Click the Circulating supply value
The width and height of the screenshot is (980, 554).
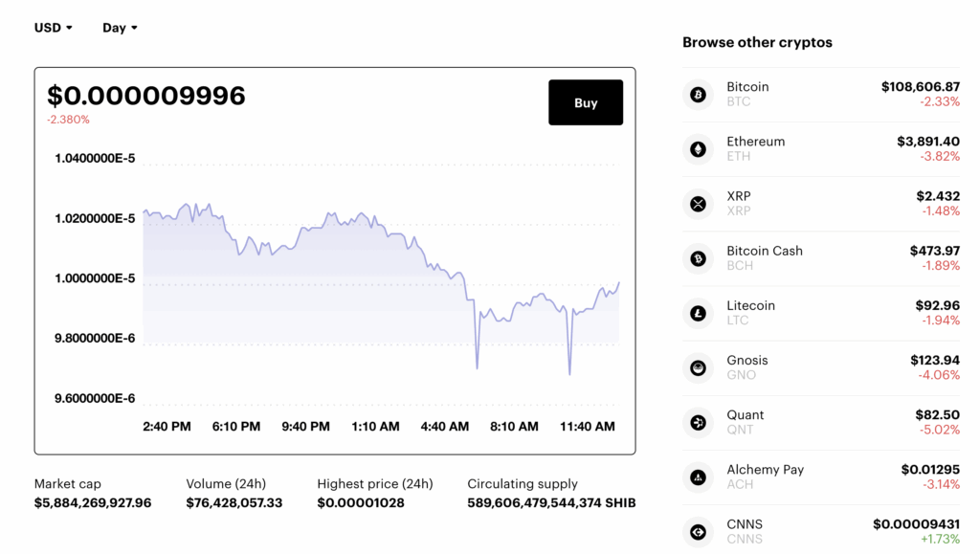point(551,502)
